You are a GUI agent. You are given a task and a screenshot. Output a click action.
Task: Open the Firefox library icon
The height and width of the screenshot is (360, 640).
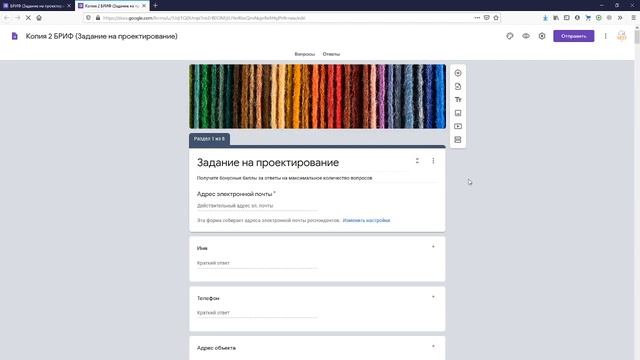point(556,18)
